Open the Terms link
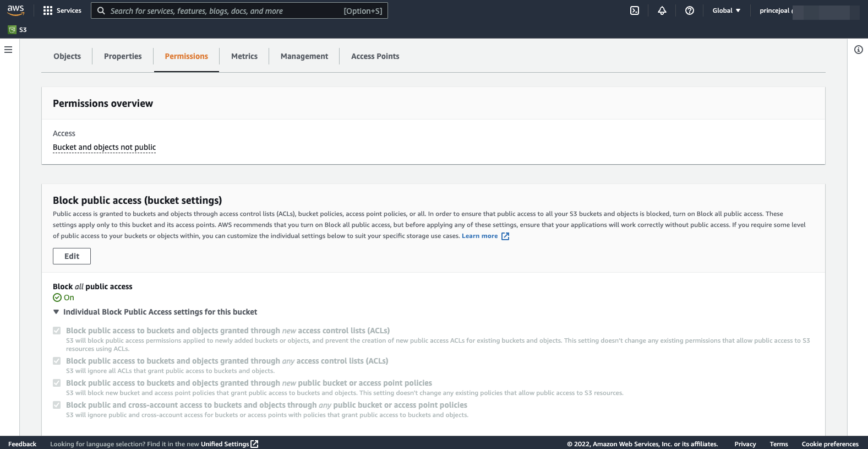Viewport: 868px width, 449px height. (779, 444)
